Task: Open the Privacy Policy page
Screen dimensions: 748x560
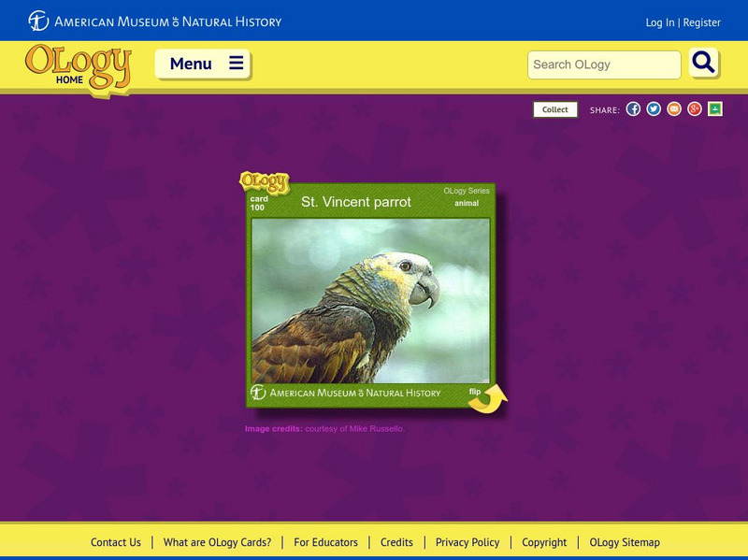Action: click(x=467, y=542)
